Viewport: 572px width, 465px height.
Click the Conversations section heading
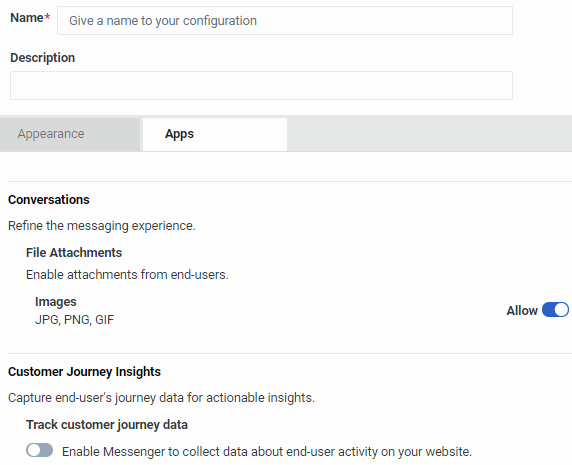pyautogui.click(x=49, y=199)
